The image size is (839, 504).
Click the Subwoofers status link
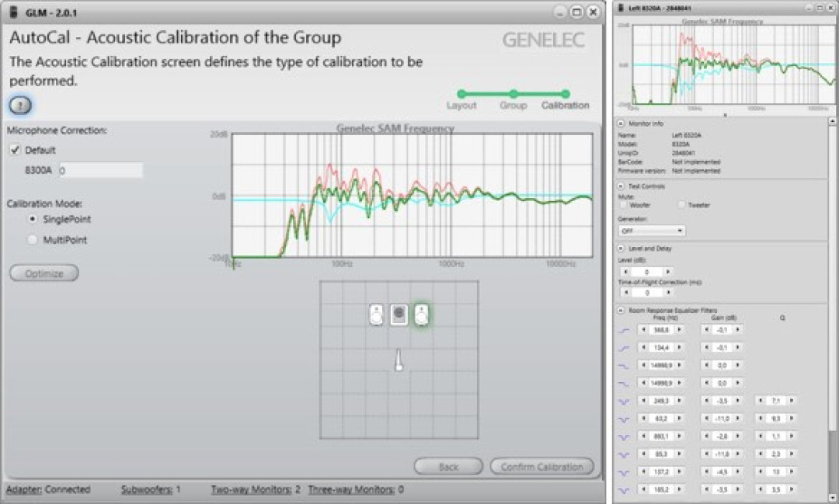[x=147, y=489]
